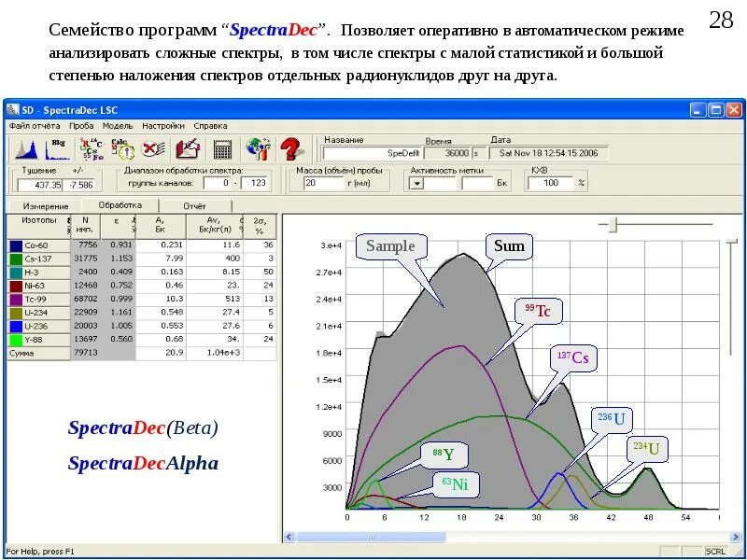747x560 pixels.
Task: Click the Время 36000 field
Action: (x=447, y=153)
